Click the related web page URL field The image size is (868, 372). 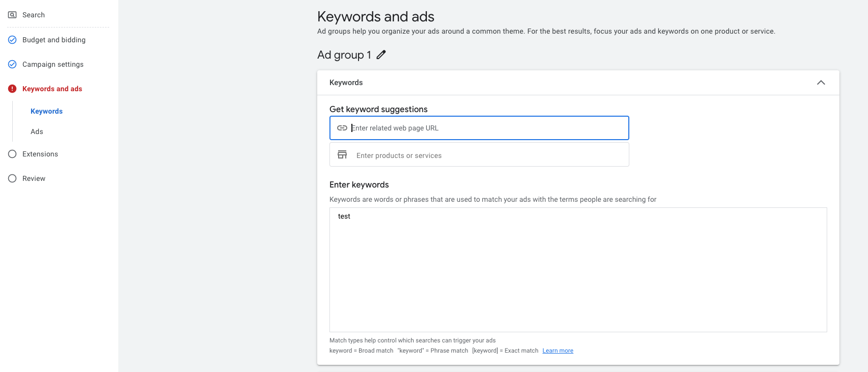coord(479,128)
